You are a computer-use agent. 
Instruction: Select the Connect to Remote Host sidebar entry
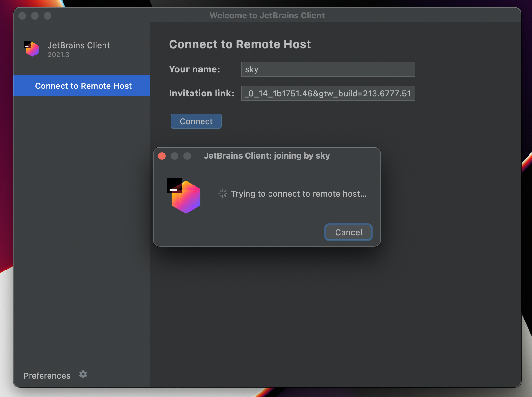pyautogui.click(x=83, y=86)
